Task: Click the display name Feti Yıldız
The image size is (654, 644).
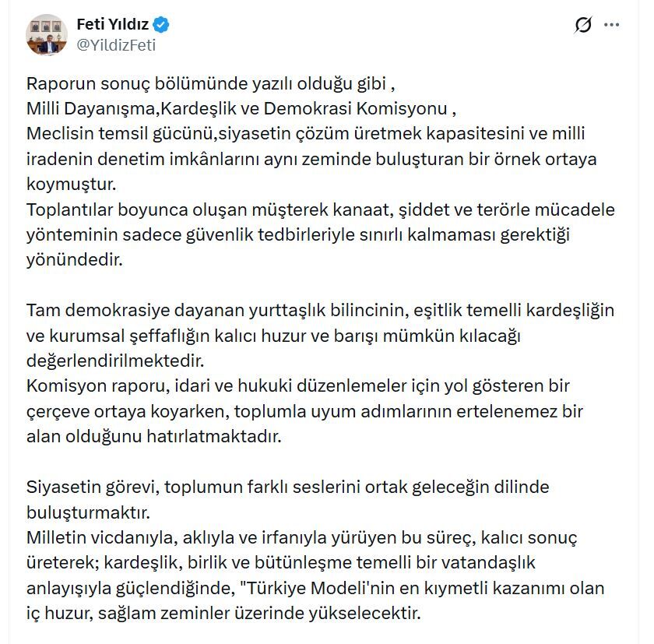Action: [x=114, y=24]
